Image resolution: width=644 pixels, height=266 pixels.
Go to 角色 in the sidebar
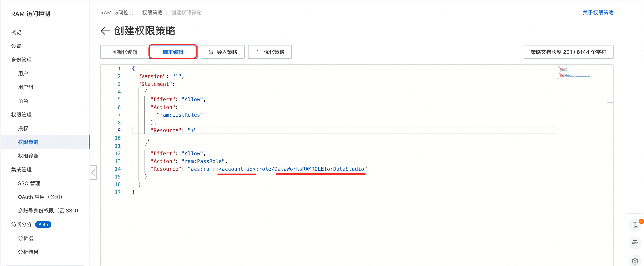[23, 101]
